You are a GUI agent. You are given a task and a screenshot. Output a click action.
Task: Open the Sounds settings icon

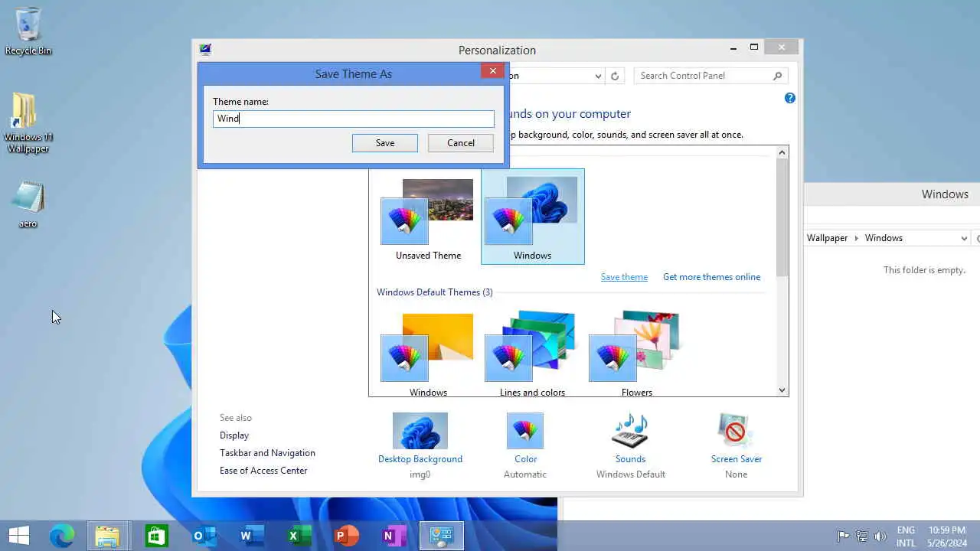click(x=630, y=431)
